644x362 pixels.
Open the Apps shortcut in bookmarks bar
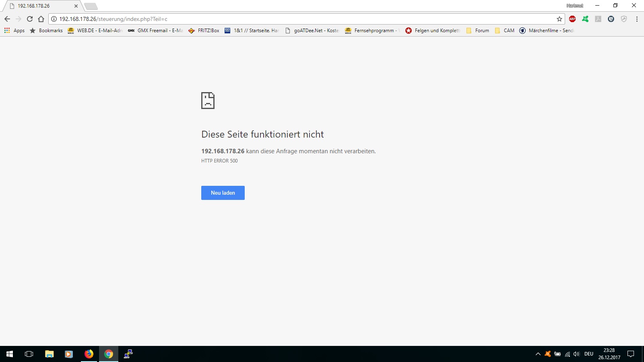click(14, 31)
